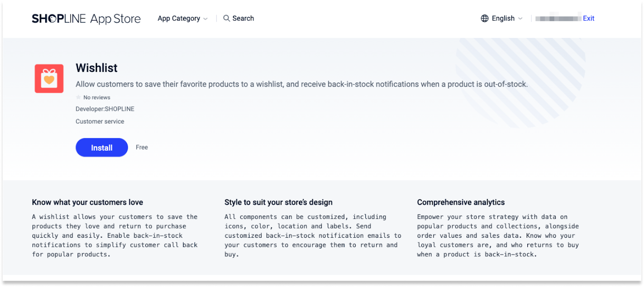Select the English language label
Screen dimensions: 644x287
coord(503,18)
